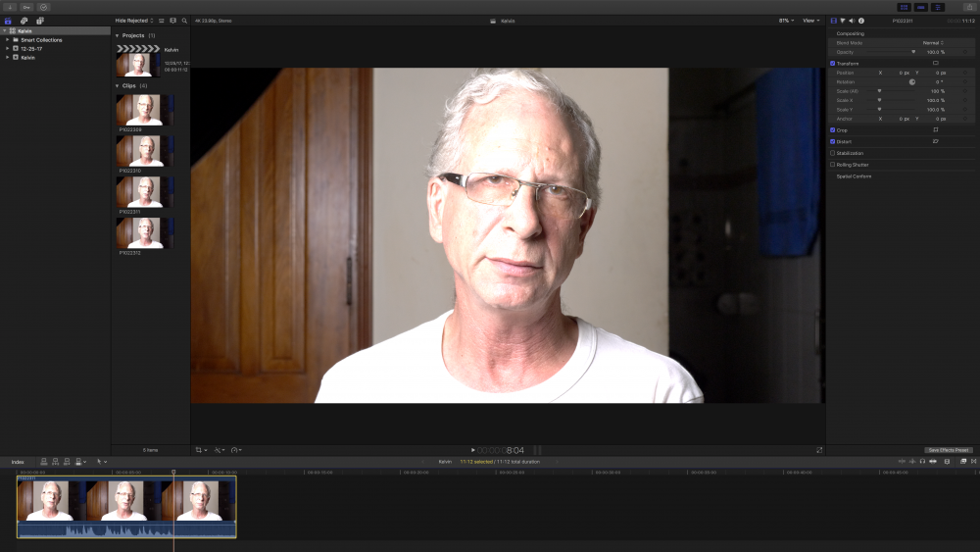Viewport: 980px width, 552px height.
Task: Adjust the Opacity slider handle
Action: [x=913, y=52]
